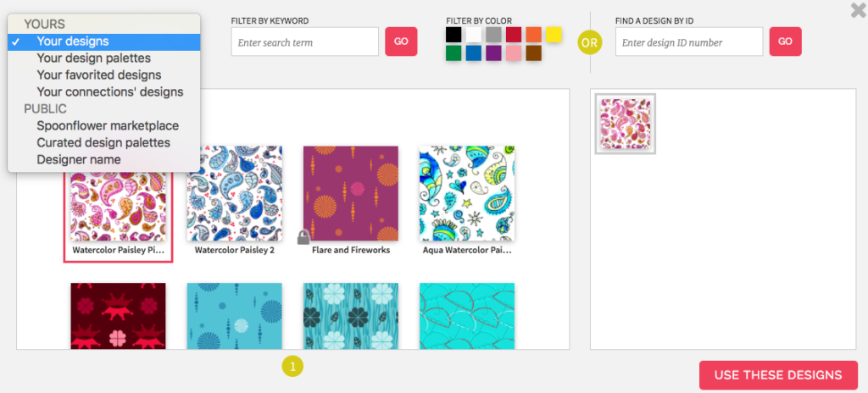Filter by black color swatch

coord(453,35)
